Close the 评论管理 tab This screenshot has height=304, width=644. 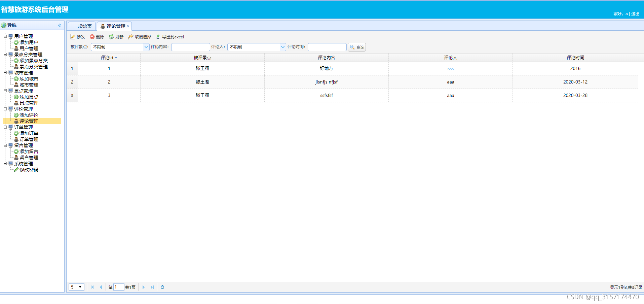click(x=128, y=26)
